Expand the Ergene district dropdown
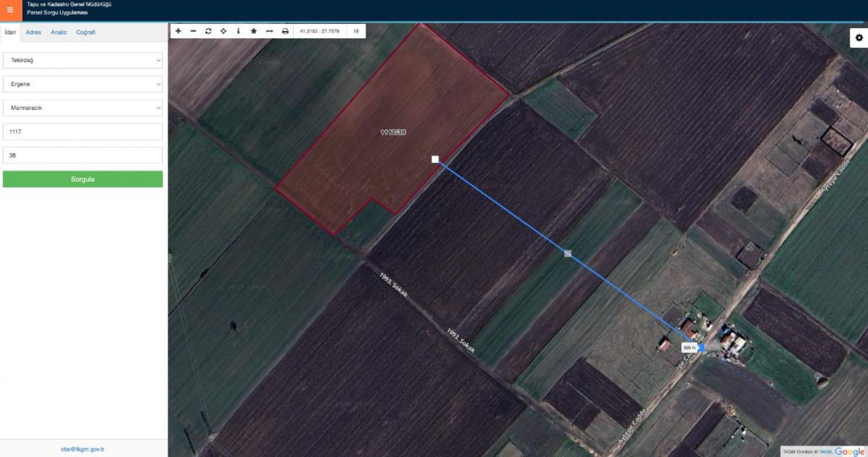Screen dimensions: 868x457 (x=83, y=84)
